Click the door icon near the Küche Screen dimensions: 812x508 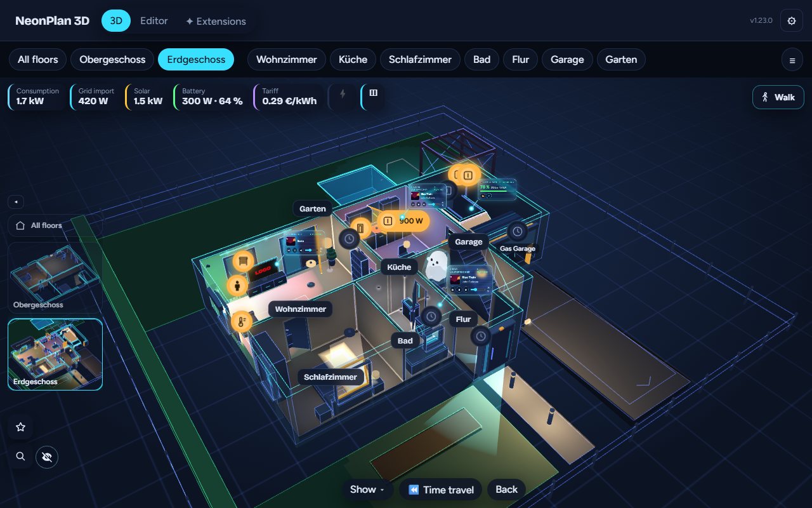point(360,227)
